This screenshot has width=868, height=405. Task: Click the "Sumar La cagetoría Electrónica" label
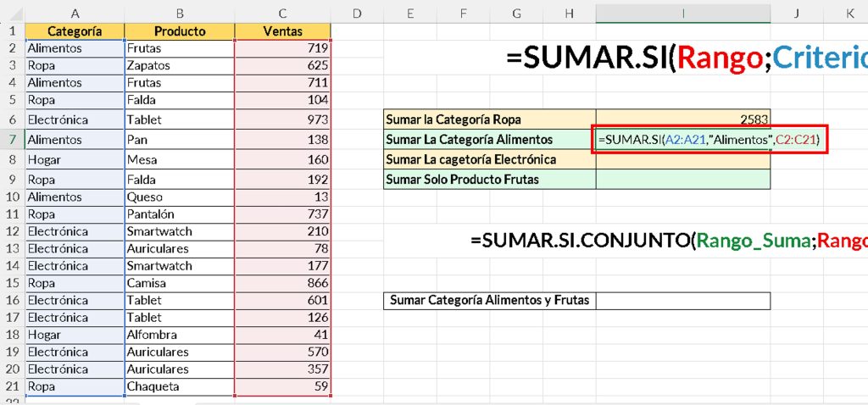pos(489,159)
